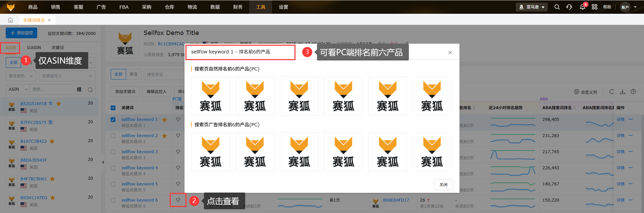644x213 pixels.
Task: Open the 设置 menu
Action: point(283,7)
